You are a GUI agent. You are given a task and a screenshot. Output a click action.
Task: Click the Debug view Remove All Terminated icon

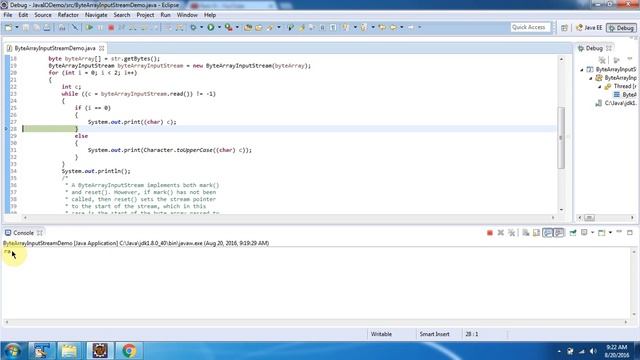pyautogui.click(x=602, y=60)
